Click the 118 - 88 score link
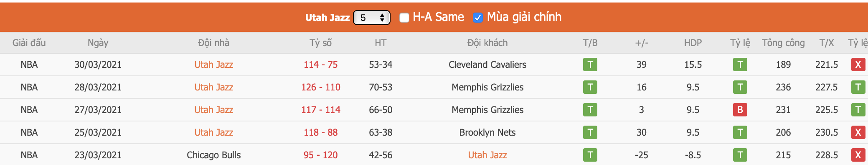 (x=320, y=132)
